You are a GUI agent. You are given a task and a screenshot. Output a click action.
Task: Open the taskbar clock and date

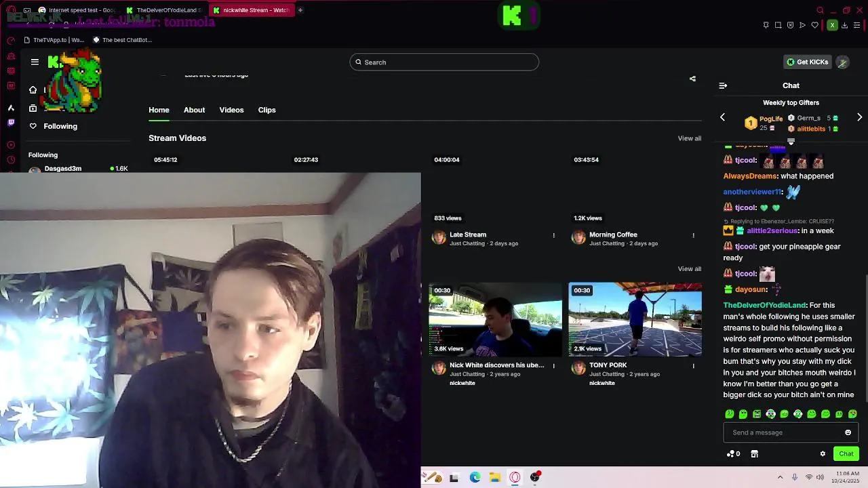847,477
